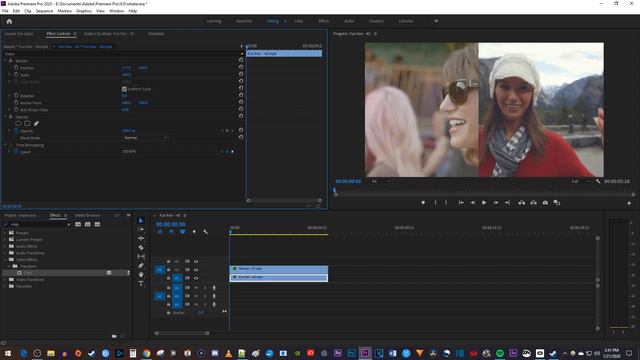Select the Selection tool arrow
The height and width of the screenshot is (360, 640).
(x=141, y=220)
